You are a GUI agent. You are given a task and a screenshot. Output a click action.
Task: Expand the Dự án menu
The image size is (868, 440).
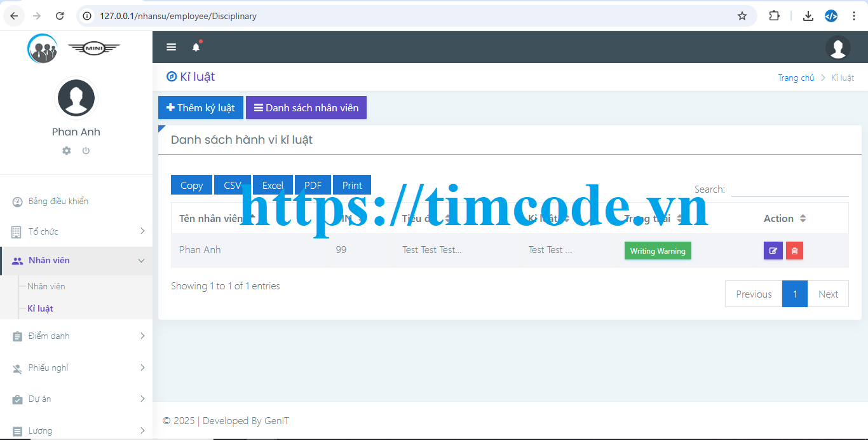76,399
